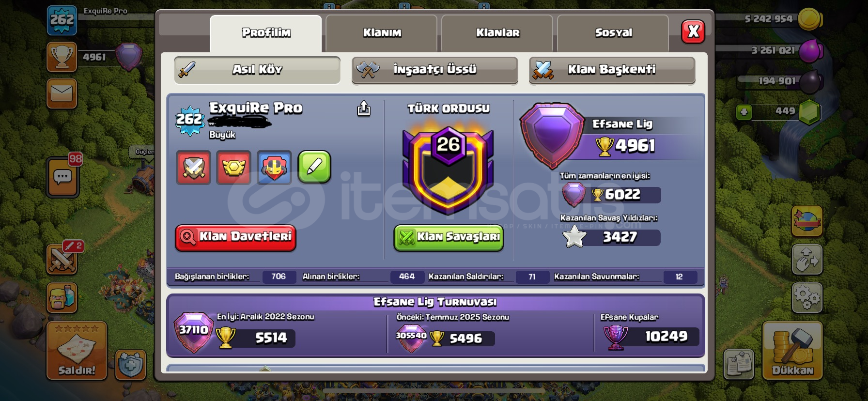The image size is (868, 401).
Task: Click the gold trophy label badge
Action: coord(233,167)
